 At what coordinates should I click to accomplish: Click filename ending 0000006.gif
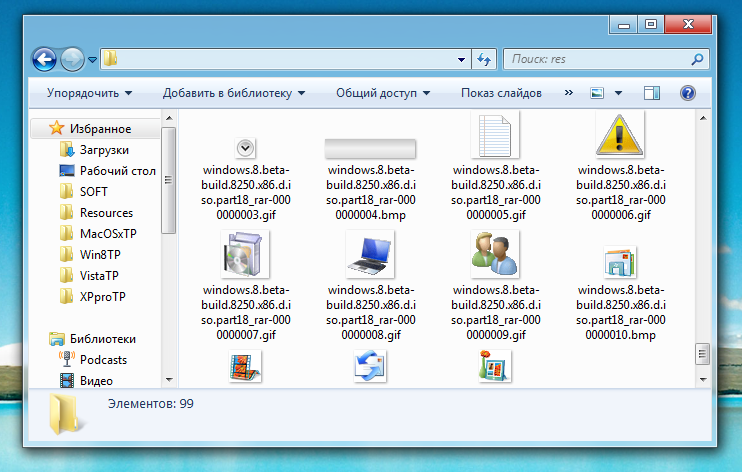[620, 192]
